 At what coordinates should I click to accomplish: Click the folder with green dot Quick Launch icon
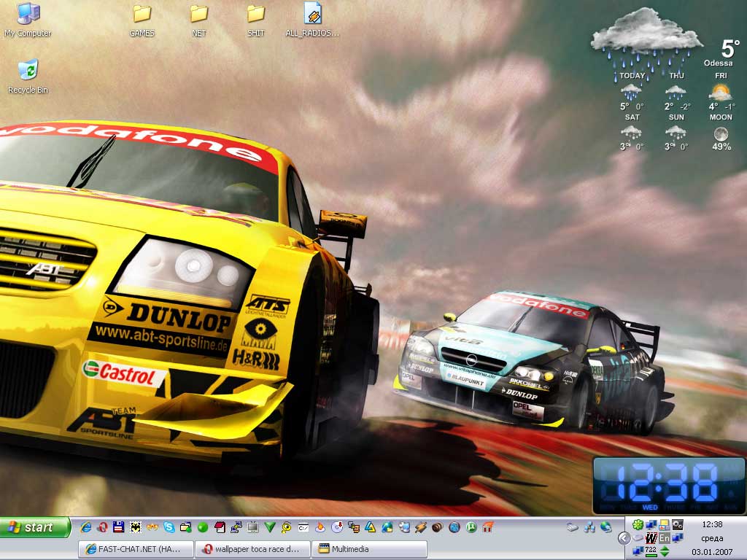pyautogui.click(x=186, y=527)
